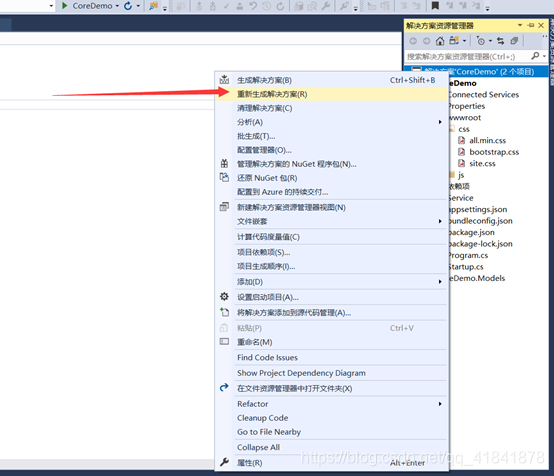Click the browser refresh icon in toolbar

click(x=128, y=6)
